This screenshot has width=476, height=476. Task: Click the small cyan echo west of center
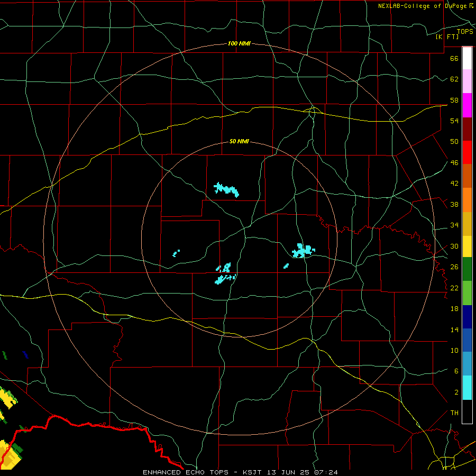point(176,253)
